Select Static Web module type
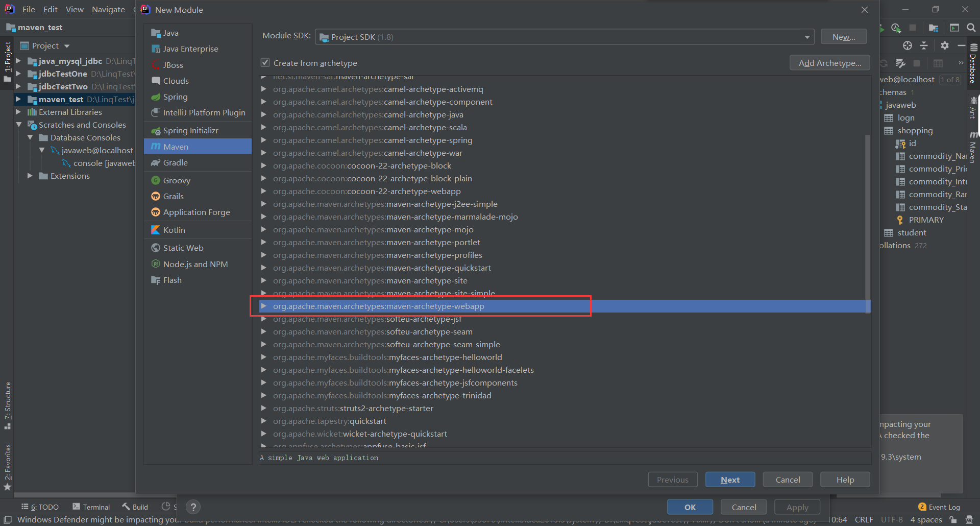This screenshot has height=526, width=980. (198, 248)
